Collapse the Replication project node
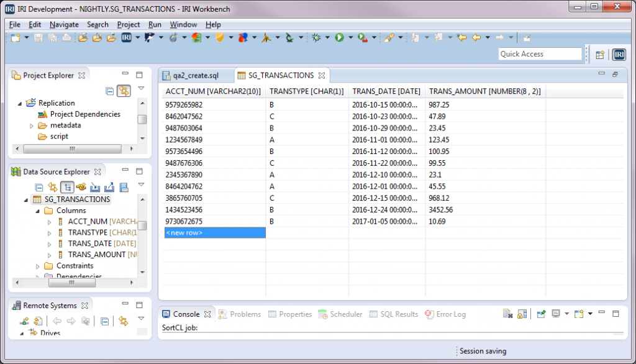 [x=20, y=102]
